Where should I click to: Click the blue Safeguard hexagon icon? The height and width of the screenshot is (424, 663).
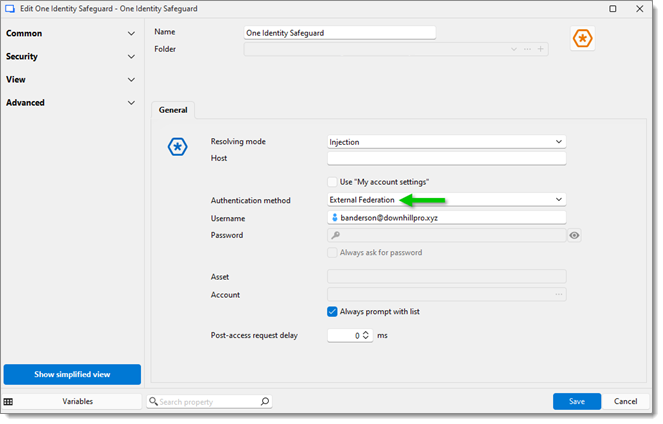(177, 147)
